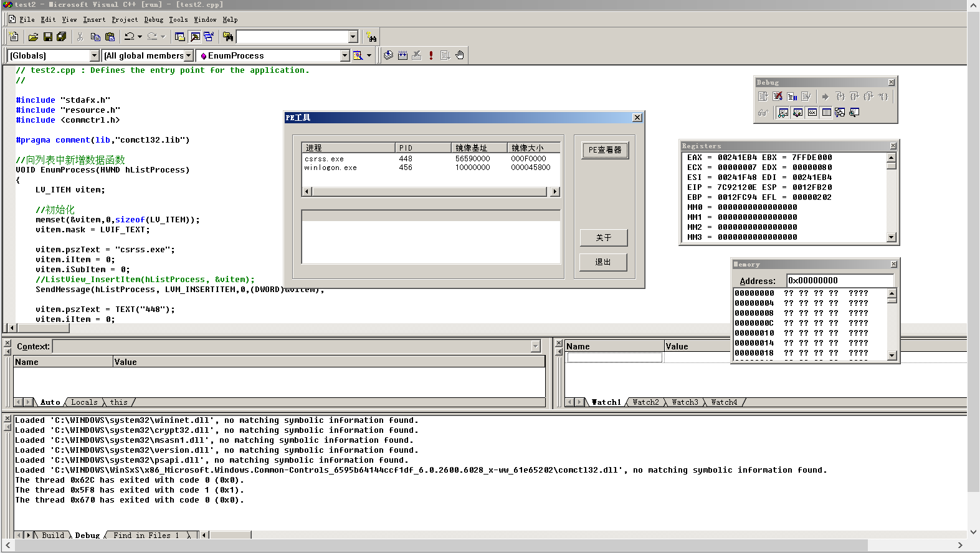Toggle the Workspace window toolbar button
Image resolution: width=980 pixels, height=553 pixels.
180,37
